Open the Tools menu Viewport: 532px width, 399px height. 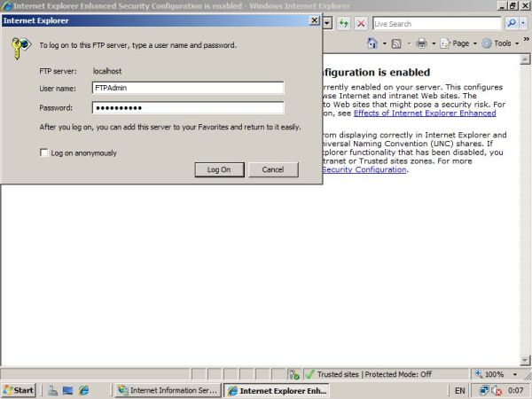(x=501, y=43)
